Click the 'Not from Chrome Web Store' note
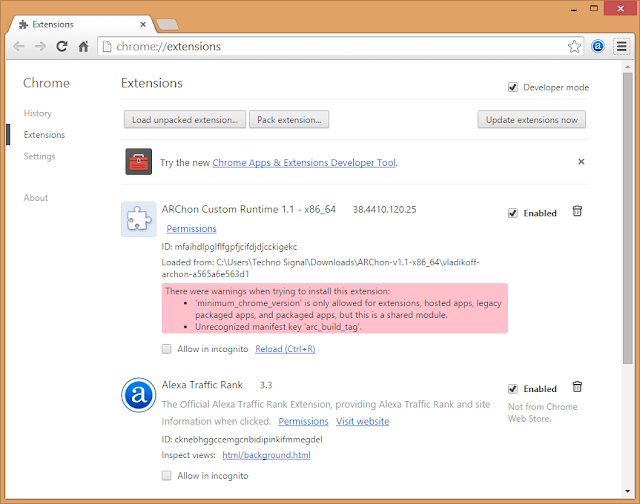Viewport: 640px width, 504px height. pyautogui.click(x=542, y=413)
